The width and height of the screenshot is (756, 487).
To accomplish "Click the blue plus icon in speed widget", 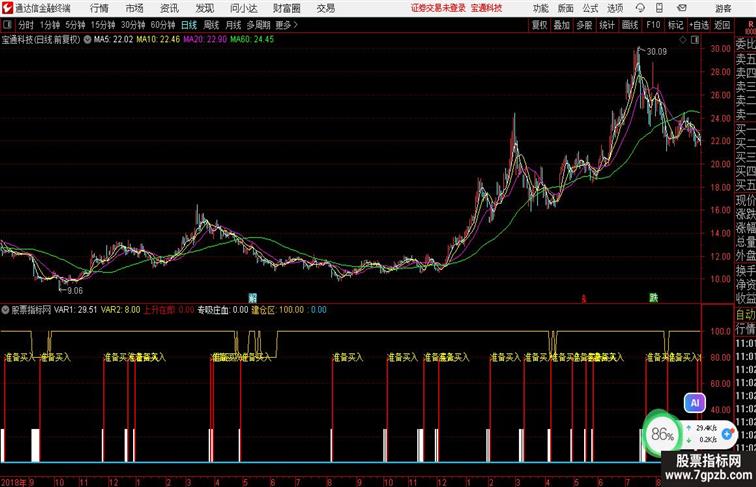I will click(x=727, y=434).
